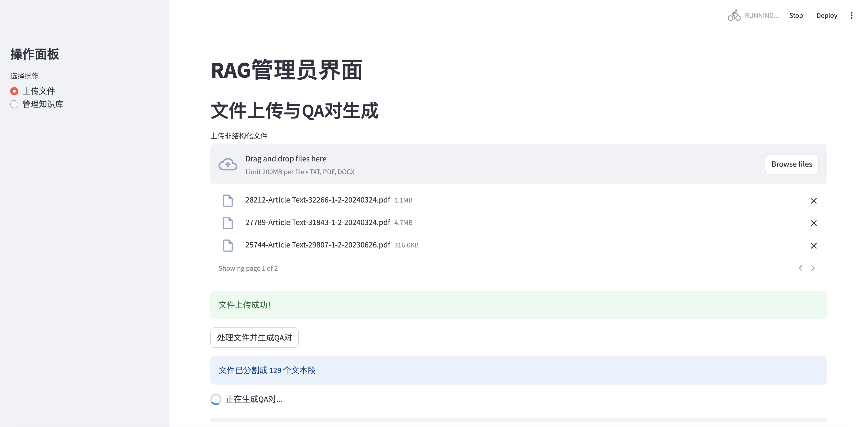Image resolution: width=868 pixels, height=427 pixels.
Task: Click document icon of 25744-Article file
Action: pos(228,246)
